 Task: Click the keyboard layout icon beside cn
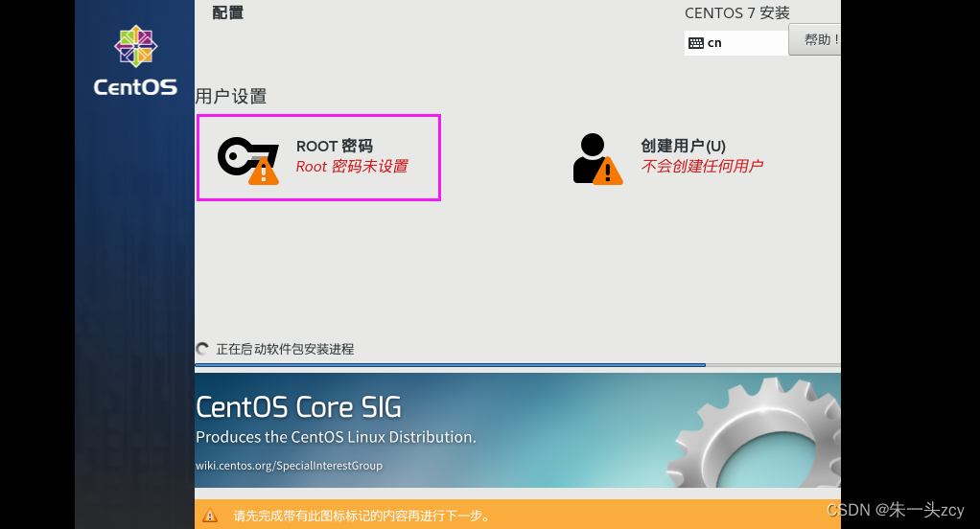click(696, 43)
